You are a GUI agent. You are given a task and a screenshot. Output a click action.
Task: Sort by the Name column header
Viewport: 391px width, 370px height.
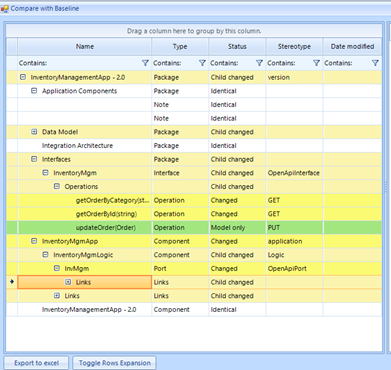pos(85,47)
